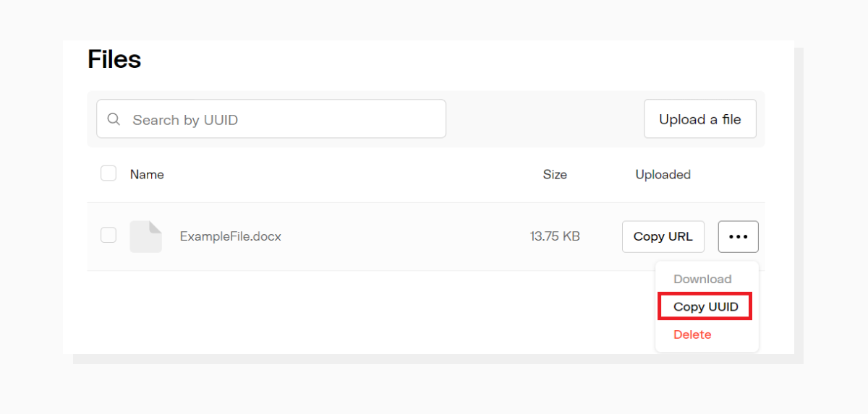This screenshot has height=414, width=868.
Task: Click the magnifying glass search icon
Action: coord(114,119)
